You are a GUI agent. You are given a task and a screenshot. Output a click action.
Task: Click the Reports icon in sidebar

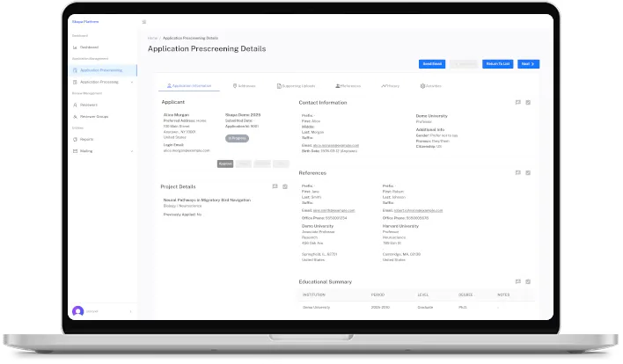pos(75,140)
